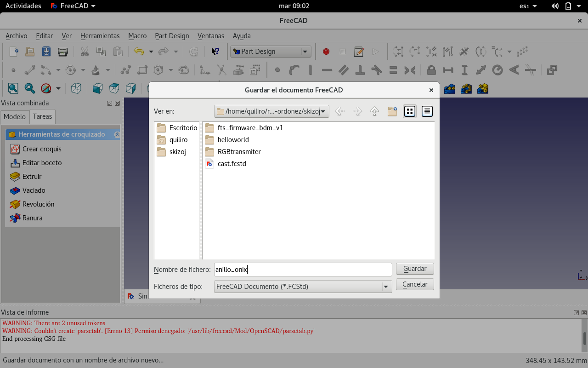
Task: Open the 'Ver en' path dropdown
Action: click(271, 111)
